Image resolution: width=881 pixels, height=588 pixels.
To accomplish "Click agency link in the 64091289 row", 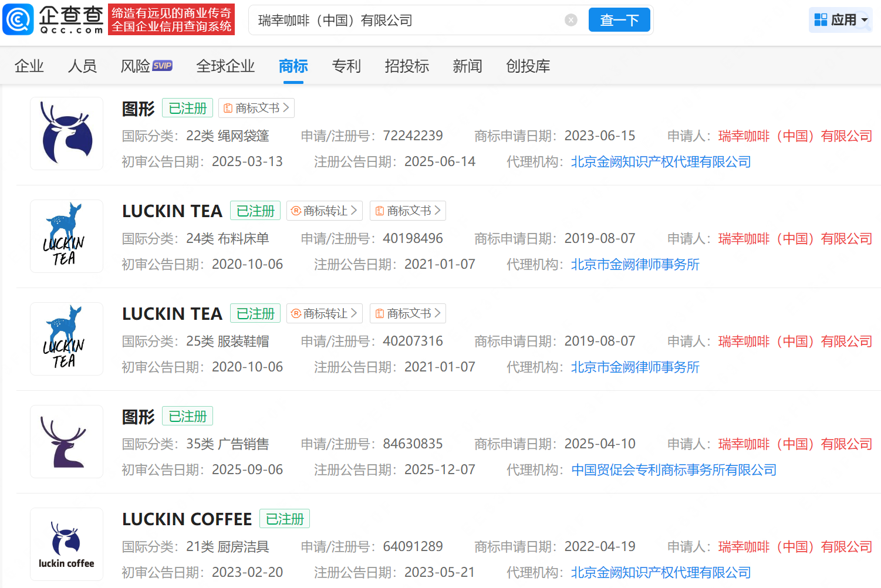I will [x=661, y=573].
